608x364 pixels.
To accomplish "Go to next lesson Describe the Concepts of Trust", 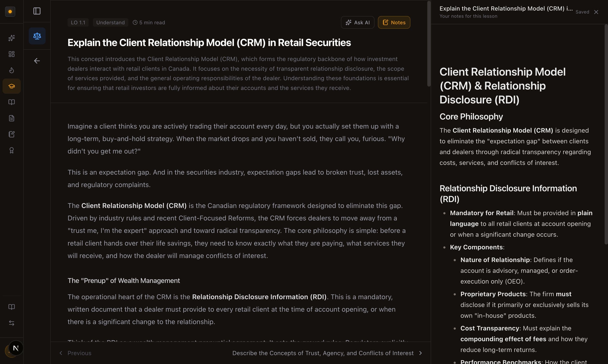I will point(323,353).
